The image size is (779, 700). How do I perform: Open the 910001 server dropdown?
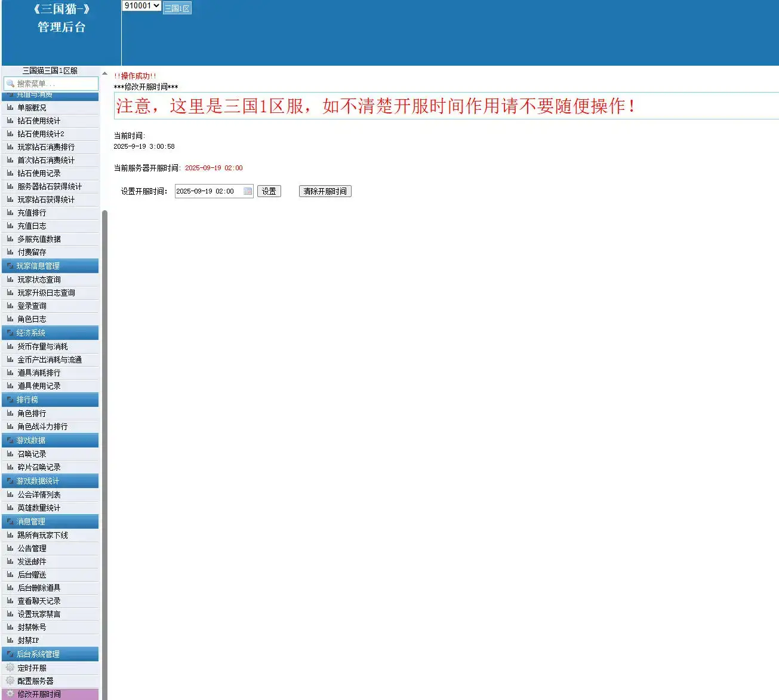pyautogui.click(x=141, y=5)
